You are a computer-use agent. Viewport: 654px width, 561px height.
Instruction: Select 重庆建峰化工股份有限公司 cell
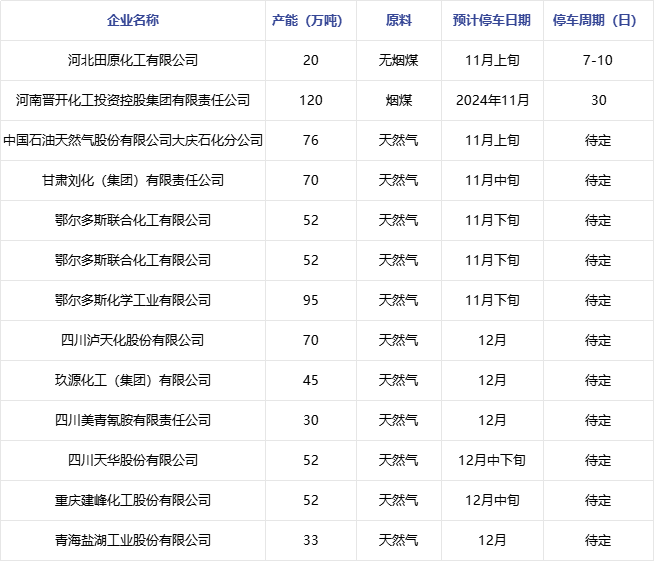click(x=133, y=501)
